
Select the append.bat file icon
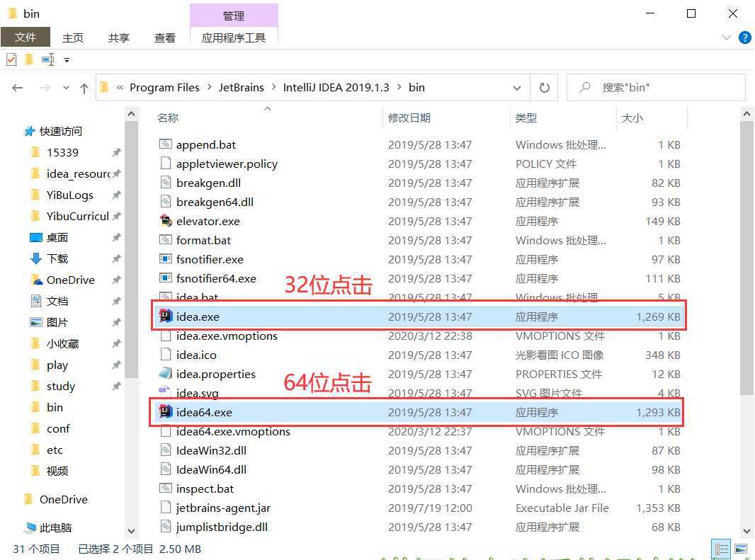(x=166, y=144)
